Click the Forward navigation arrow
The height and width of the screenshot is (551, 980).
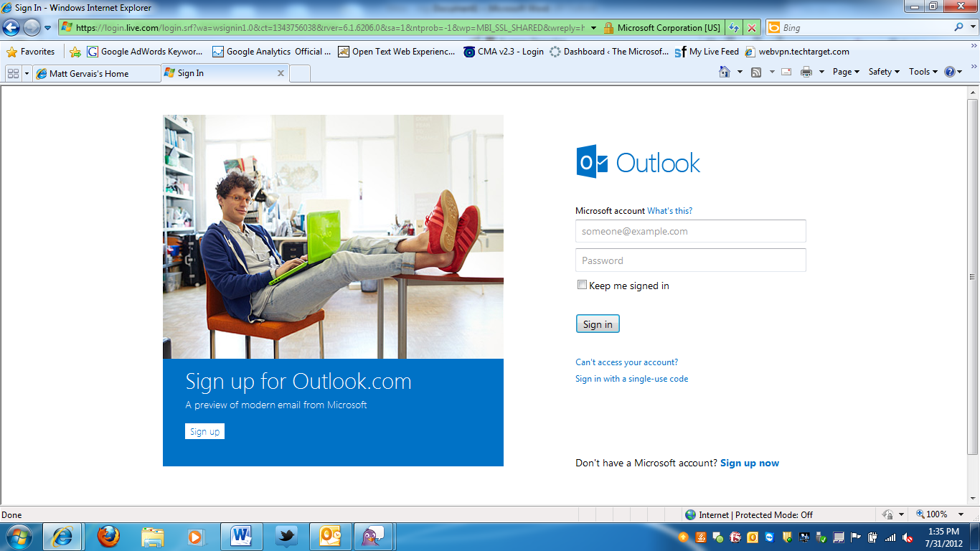[x=32, y=28]
